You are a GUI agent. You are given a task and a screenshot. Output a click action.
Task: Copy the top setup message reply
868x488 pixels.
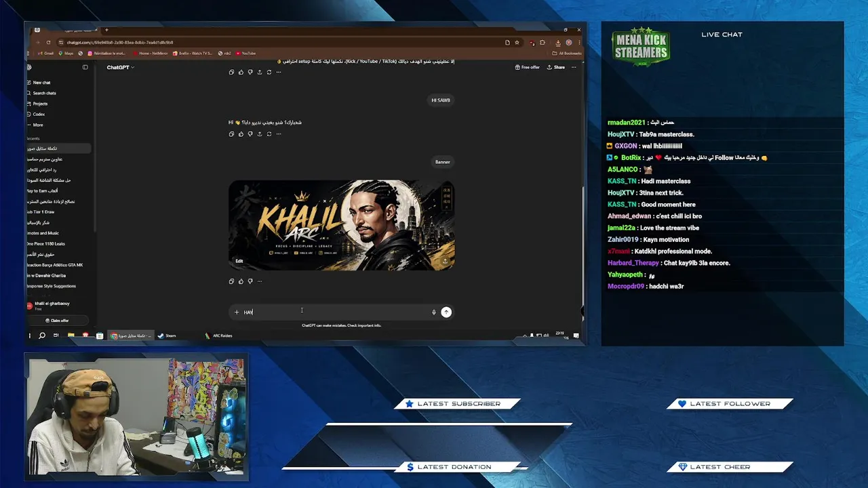(231, 72)
